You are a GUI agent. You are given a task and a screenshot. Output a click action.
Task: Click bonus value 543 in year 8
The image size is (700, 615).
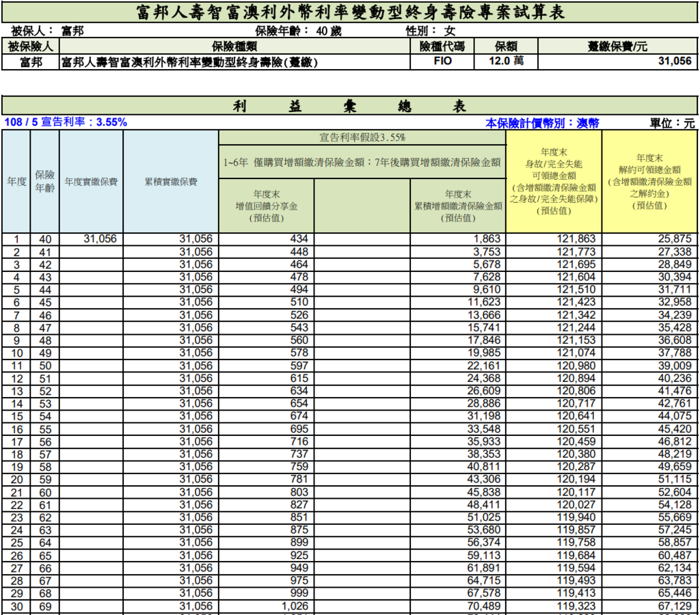coord(299,327)
